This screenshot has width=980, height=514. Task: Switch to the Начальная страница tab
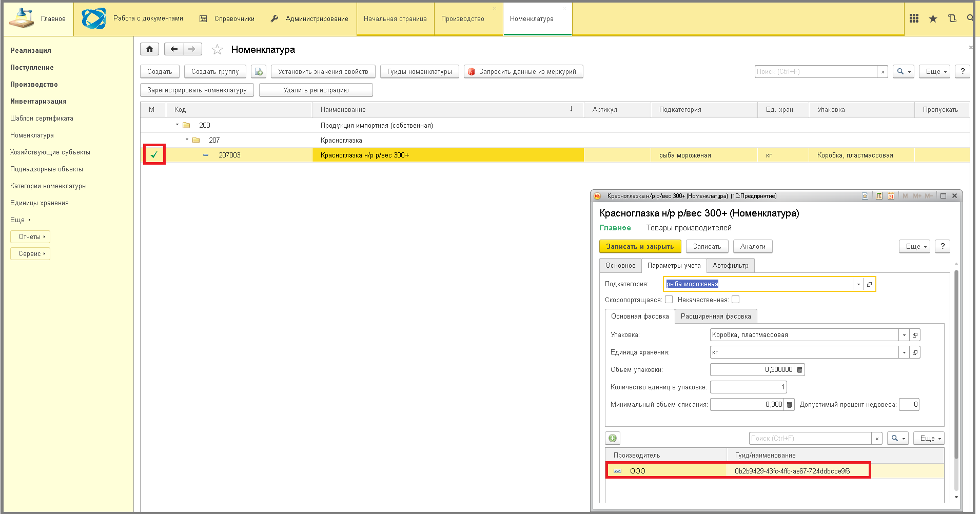coord(395,18)
